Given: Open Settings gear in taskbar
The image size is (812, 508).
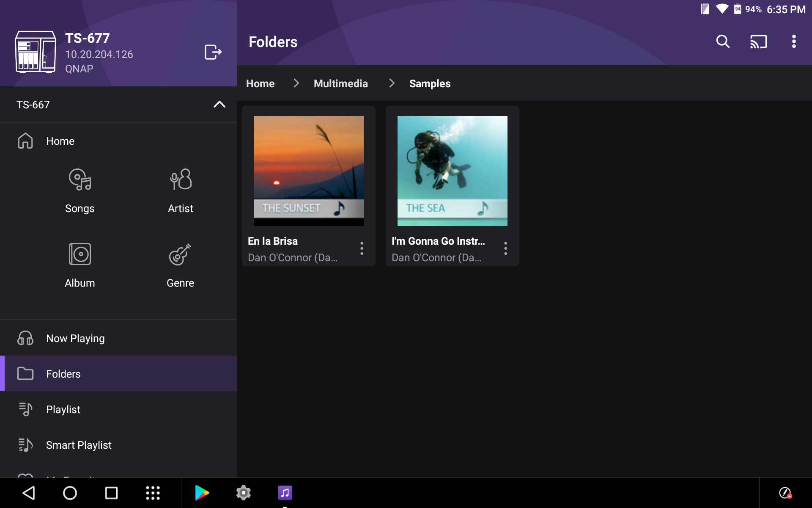Looking at the screenshot, I should point(244,493).
